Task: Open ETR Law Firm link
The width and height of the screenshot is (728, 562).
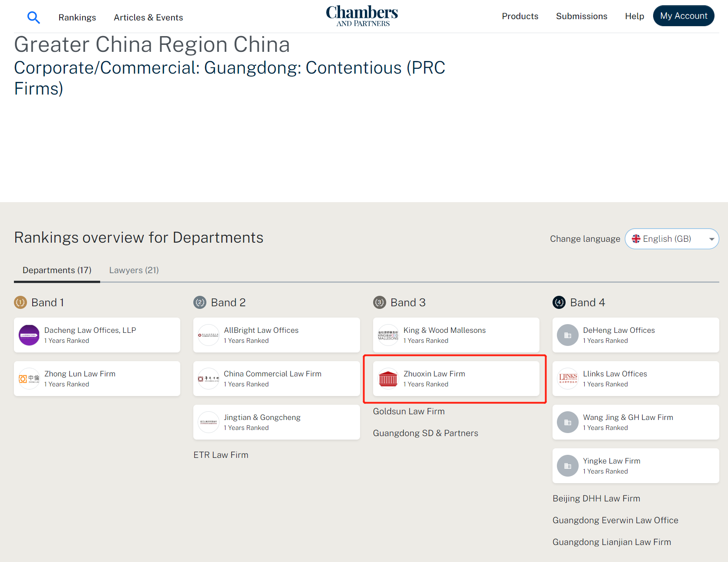Action: (221, 455)
